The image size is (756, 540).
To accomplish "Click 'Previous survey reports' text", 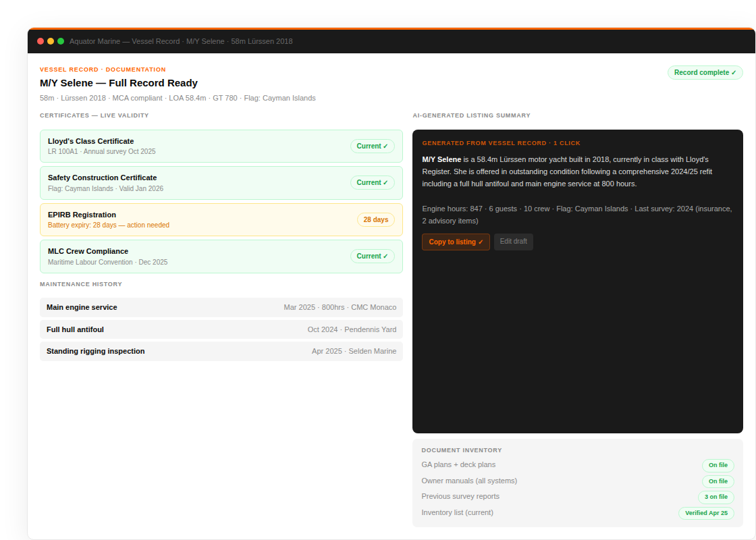I will [460, 497].
